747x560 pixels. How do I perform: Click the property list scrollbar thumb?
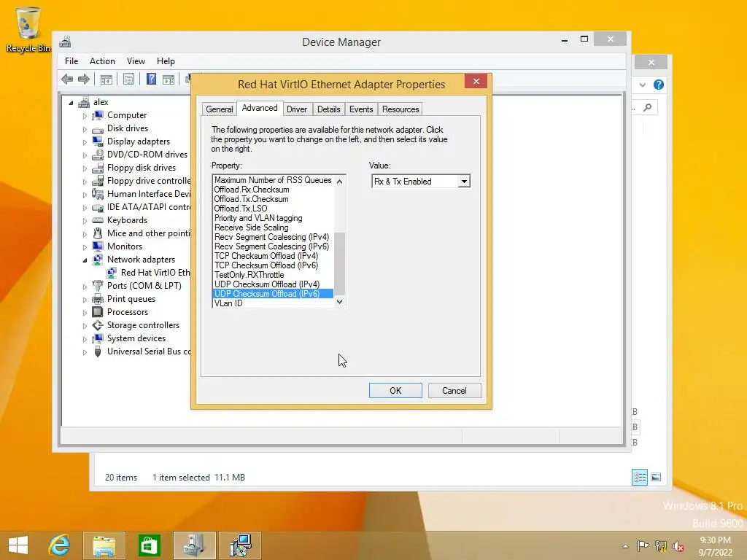click(x=340, y=264)
